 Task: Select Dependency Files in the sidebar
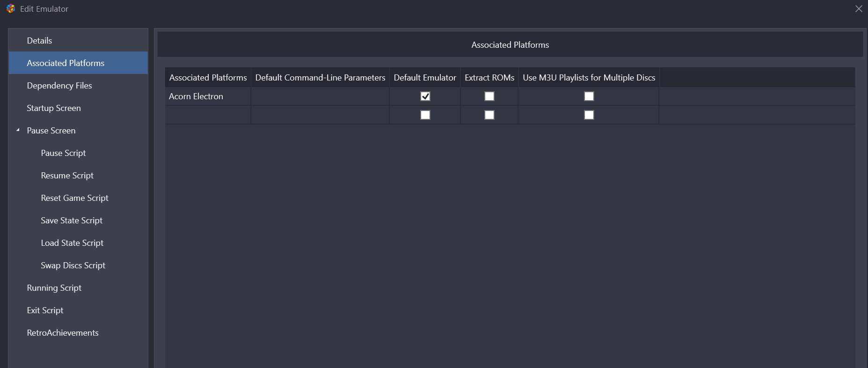click(x=59, y=86)
